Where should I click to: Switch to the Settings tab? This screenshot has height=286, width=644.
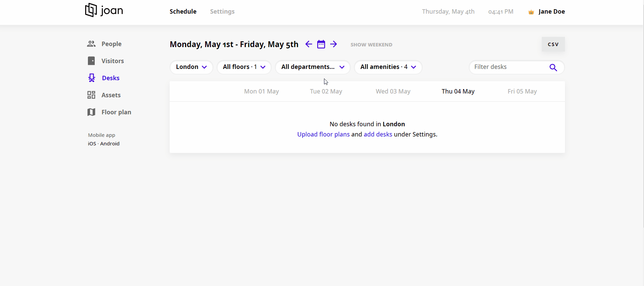tap(222, 12)
